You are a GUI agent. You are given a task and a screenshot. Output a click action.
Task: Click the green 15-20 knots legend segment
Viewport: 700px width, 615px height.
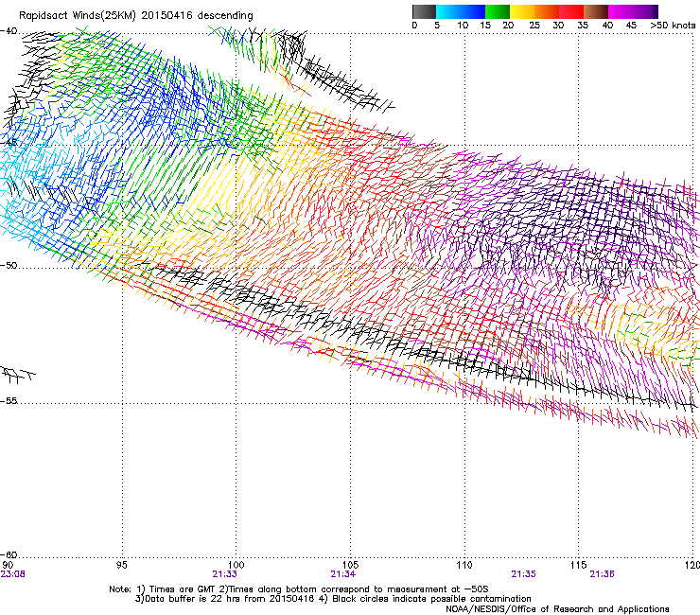coord(498,11)
